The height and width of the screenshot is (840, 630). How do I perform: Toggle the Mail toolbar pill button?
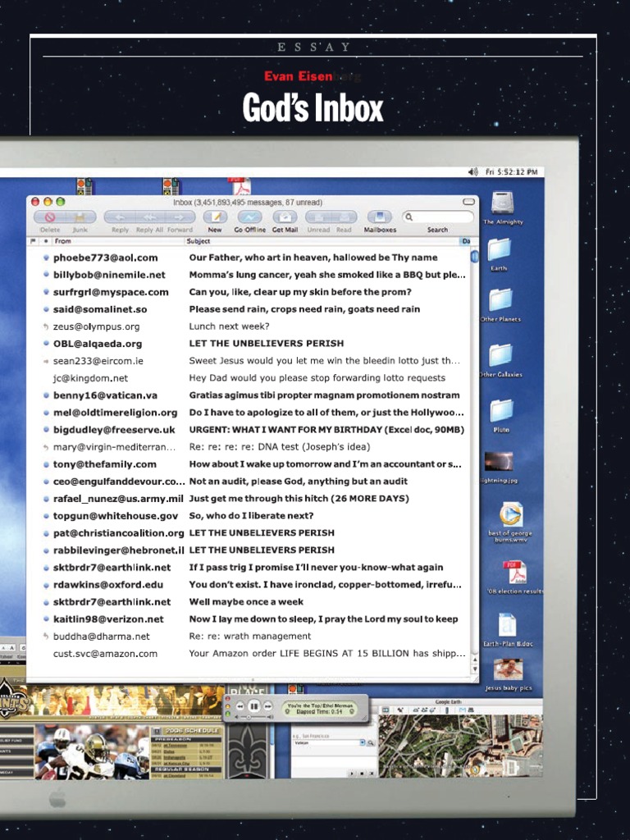tap(468, 202)
